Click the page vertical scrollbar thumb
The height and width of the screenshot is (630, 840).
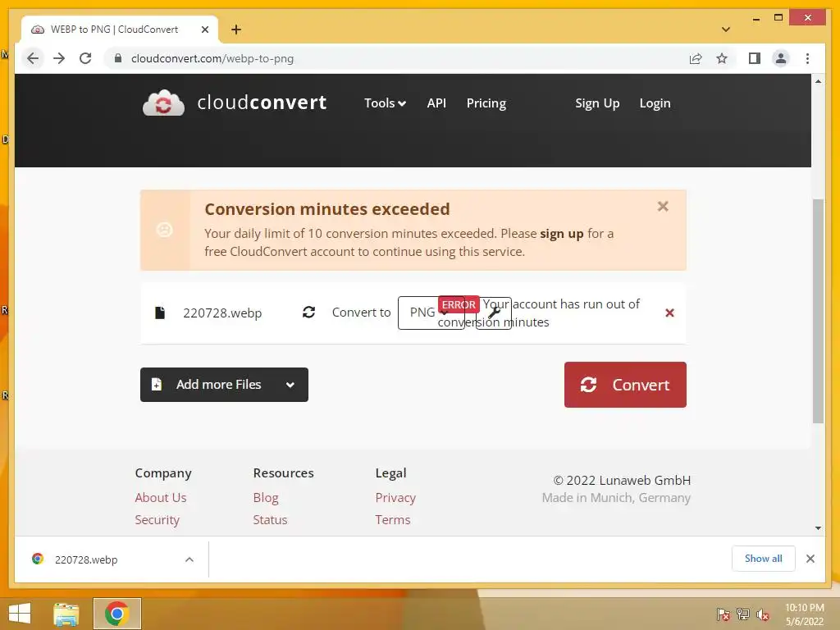coord(818,311)
